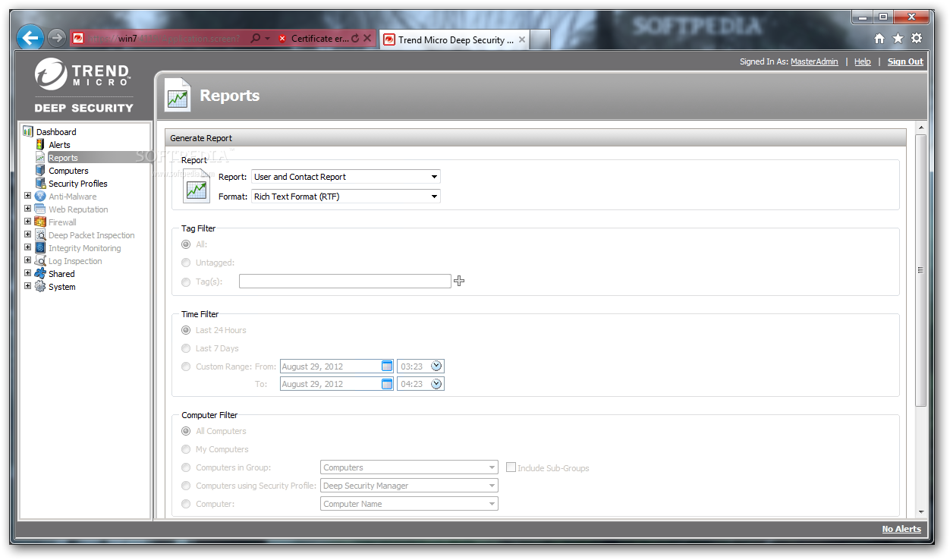Select the All tag filter radio
The width and height of the screenshot is (950, 560).
click(x=186, y=244)
